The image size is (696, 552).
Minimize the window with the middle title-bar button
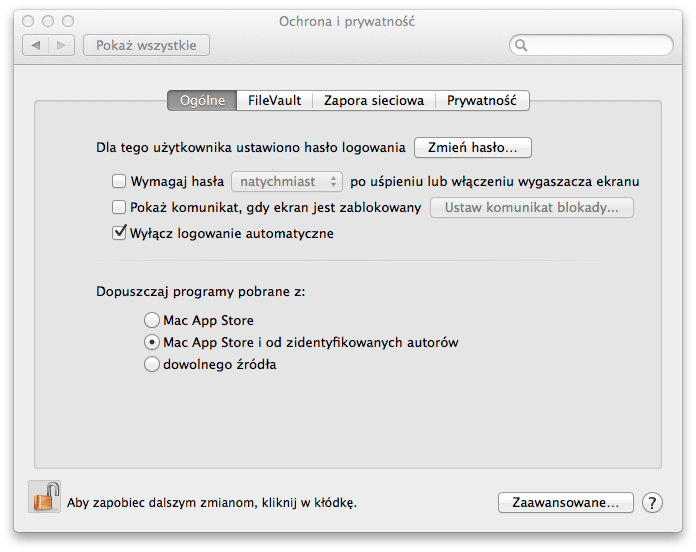point(48,21)
